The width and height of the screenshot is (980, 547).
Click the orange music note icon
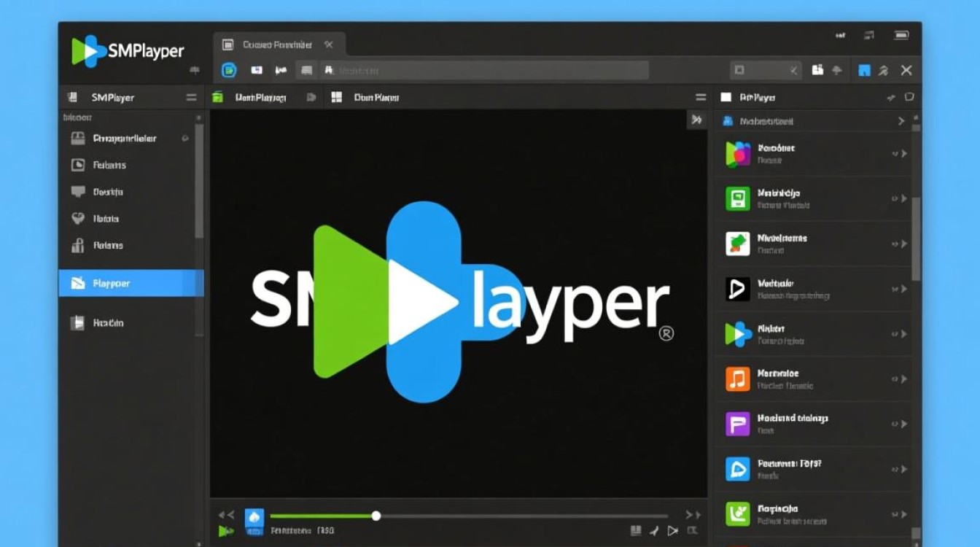[738, 379]
